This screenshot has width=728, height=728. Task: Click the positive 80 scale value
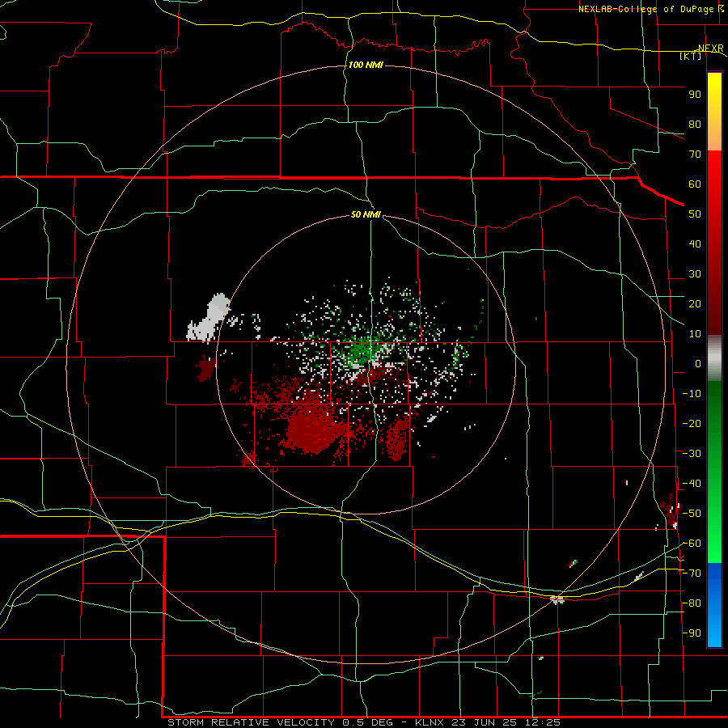[x=695, y=124]
